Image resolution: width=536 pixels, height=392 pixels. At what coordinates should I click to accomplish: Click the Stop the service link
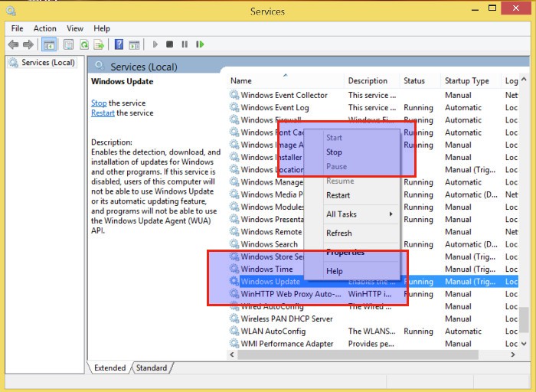(x=99, y=103)
